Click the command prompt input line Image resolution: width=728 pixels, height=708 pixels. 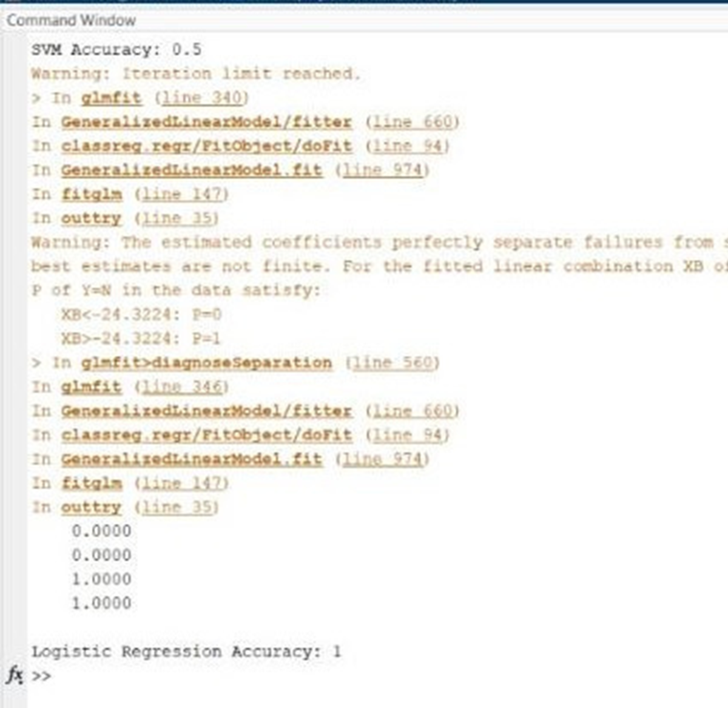pos(376,675)
